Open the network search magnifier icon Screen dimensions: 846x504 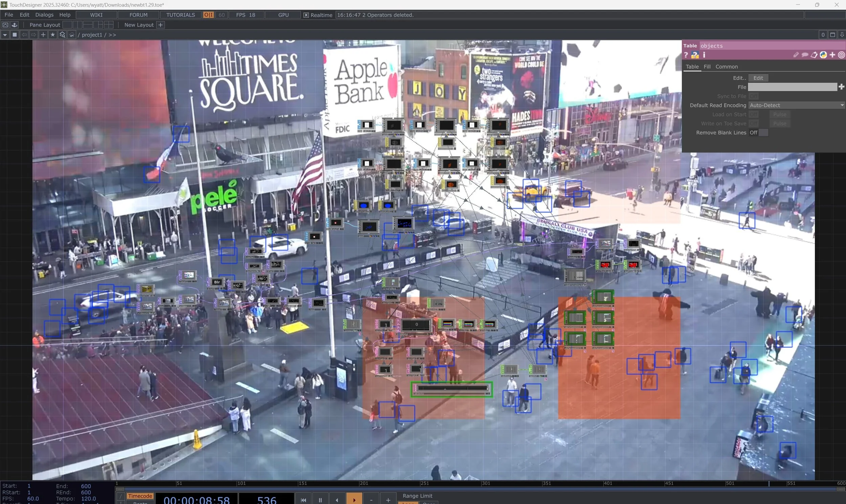click(x=62, y=35)
